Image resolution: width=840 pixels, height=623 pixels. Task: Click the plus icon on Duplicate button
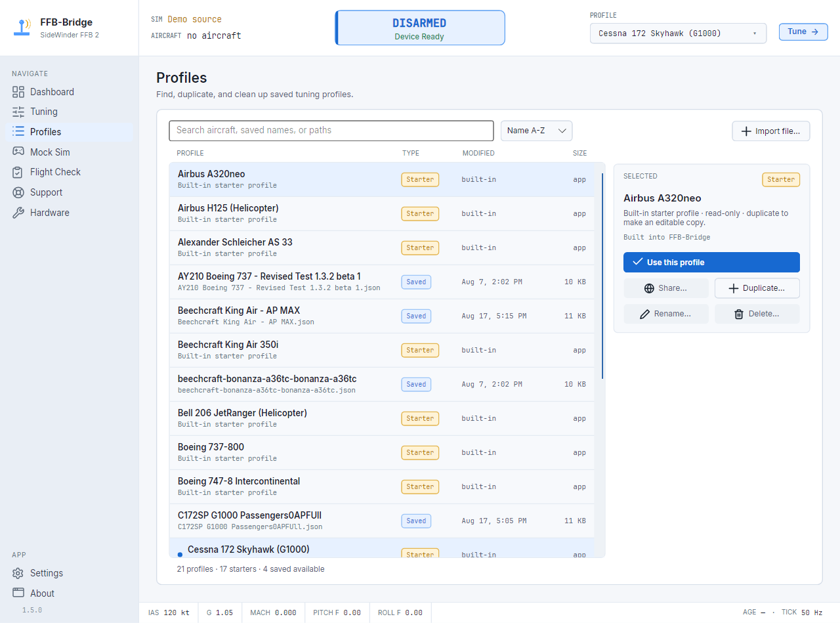tap(734, 288)
